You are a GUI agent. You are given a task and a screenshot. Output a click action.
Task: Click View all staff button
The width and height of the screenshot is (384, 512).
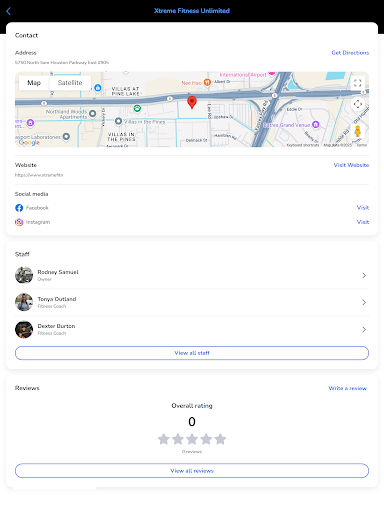coord(192,353)
